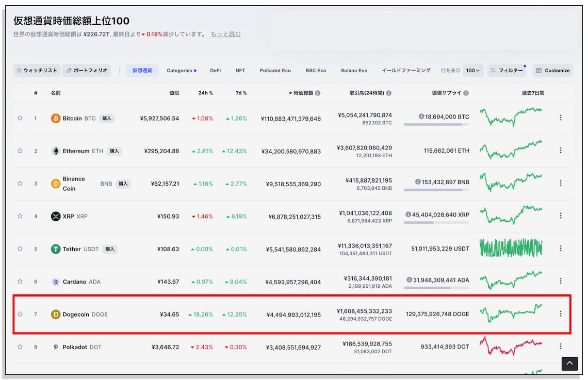The height and width of the screenshot is (380, 588).
Task: Click info icon beside 取引高(24時間) header
Action: click(x=389, y=93)
